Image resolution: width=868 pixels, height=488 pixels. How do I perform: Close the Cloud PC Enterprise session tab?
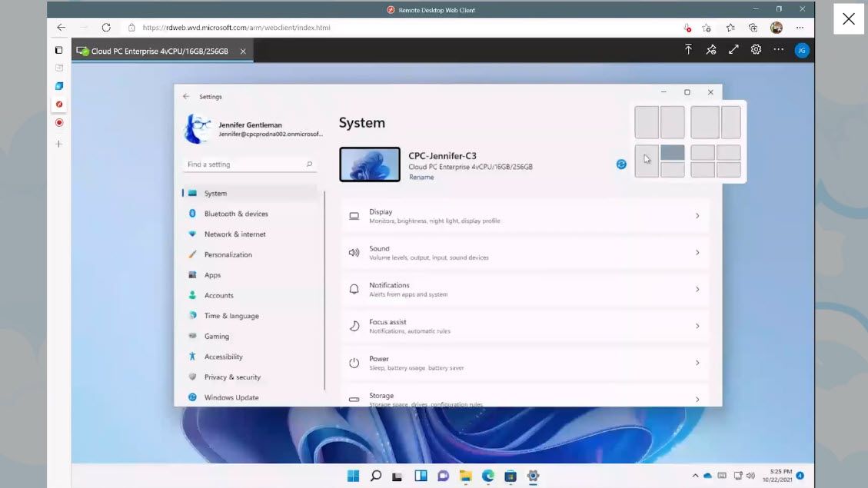243,51
